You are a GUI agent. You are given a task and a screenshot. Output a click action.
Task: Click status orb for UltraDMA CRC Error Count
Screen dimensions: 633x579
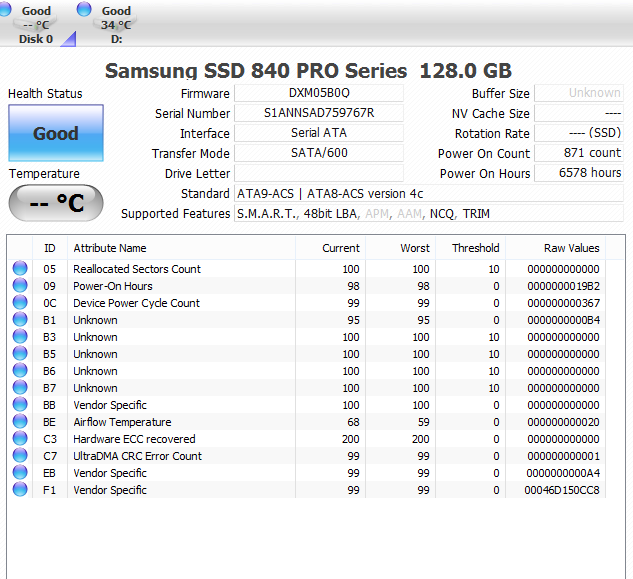(20, 455)
